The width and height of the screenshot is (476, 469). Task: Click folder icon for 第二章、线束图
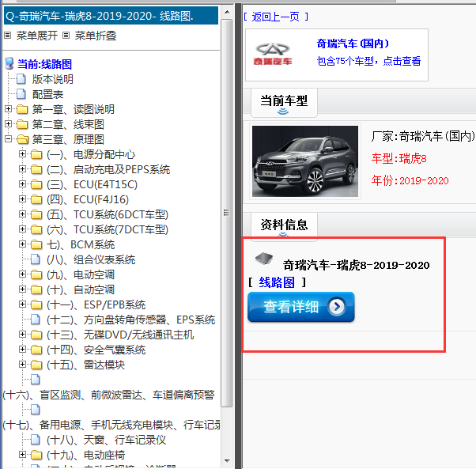click(x=22, y=124)
